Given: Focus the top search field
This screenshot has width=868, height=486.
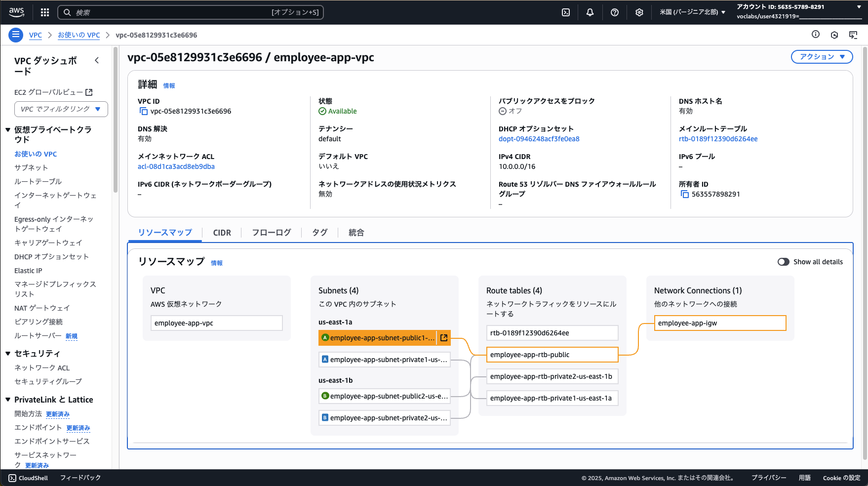Looking at the screenshot, I should coord(191,12).
